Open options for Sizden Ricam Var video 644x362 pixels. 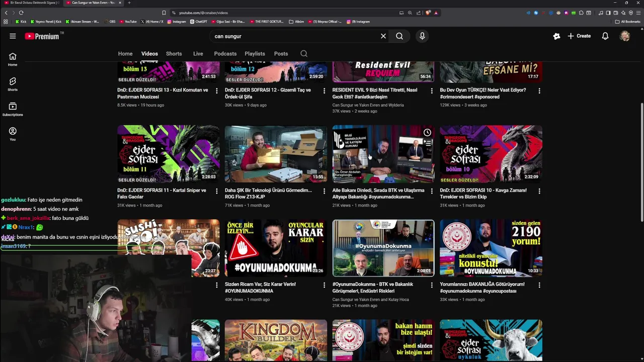(324, 285)
